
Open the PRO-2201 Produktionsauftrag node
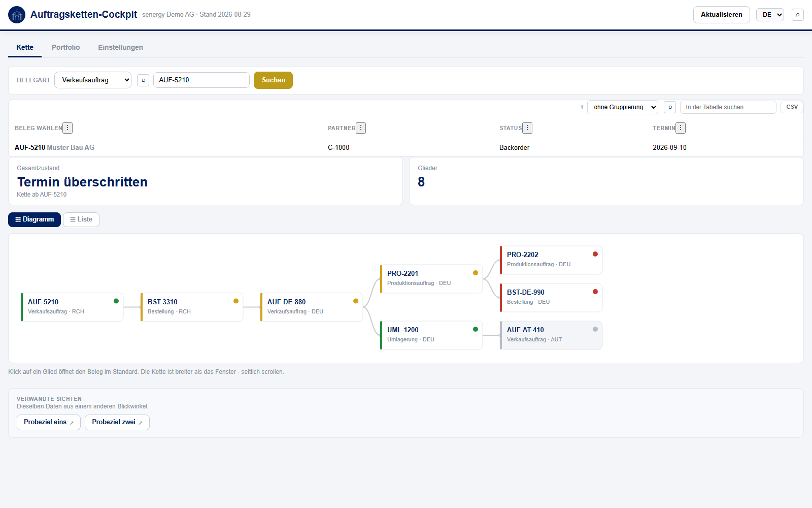(x=431, y=279)
